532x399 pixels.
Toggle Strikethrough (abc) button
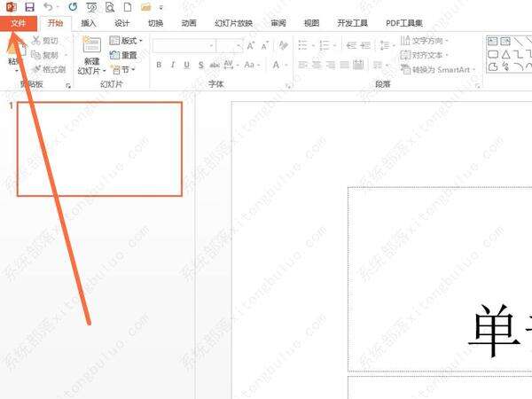pos(215,65)
